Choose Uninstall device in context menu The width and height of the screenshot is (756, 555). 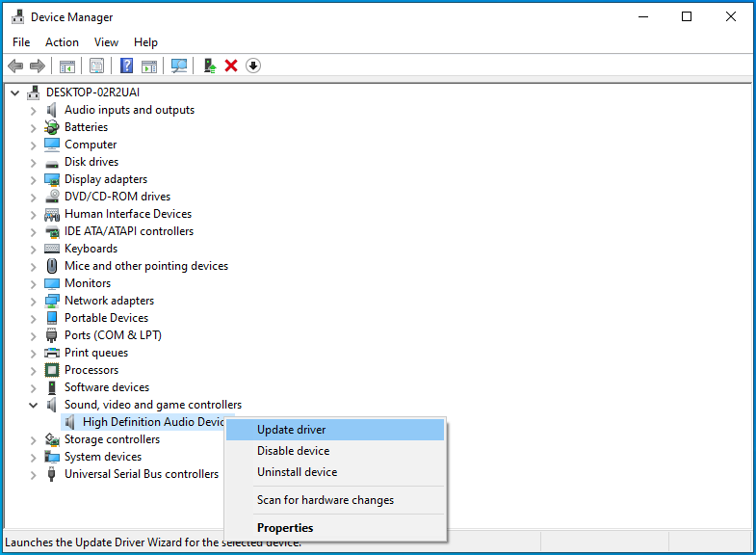tap(335, 472)
